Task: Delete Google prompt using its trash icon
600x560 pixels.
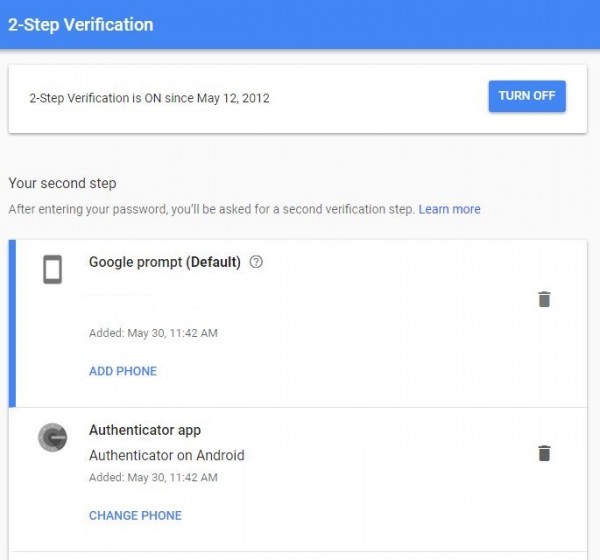Action: coord(544,299)
